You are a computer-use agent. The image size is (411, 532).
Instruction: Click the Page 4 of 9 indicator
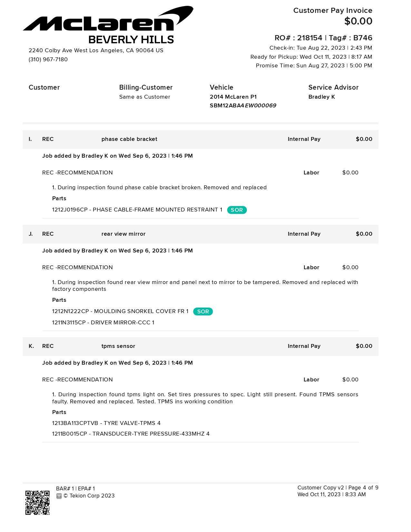click(x=363, y=488)
